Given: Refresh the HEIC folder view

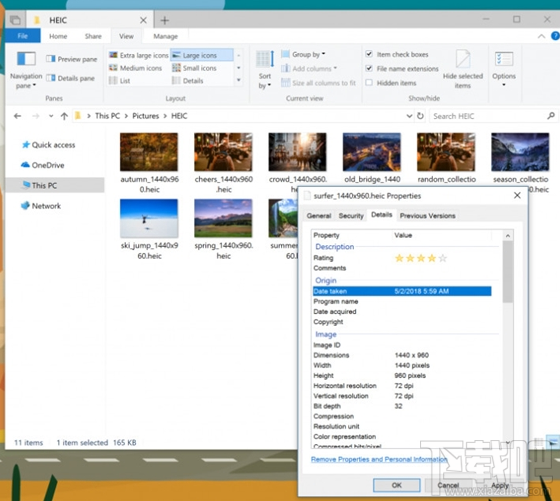Looking at the screenshot, I should coord(420,116).
